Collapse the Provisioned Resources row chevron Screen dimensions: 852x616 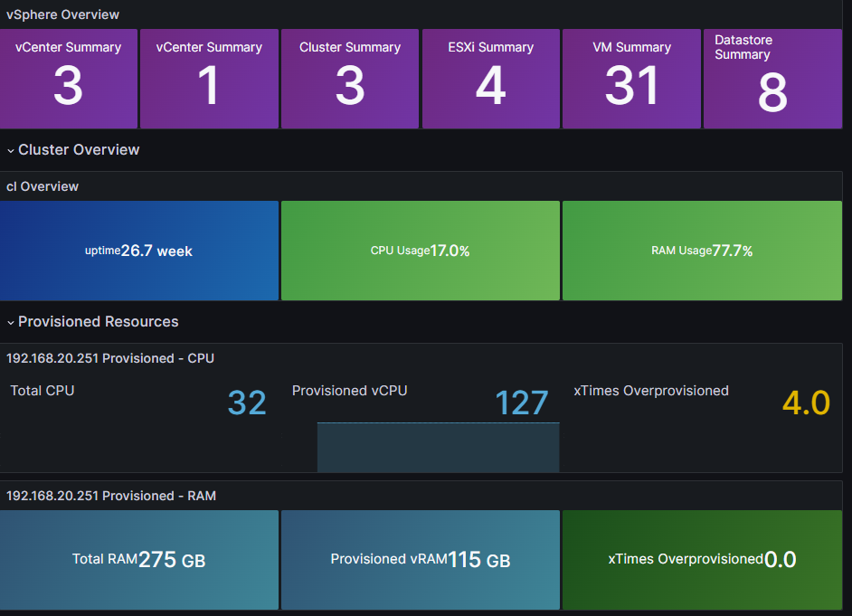[x=10, y=322]
